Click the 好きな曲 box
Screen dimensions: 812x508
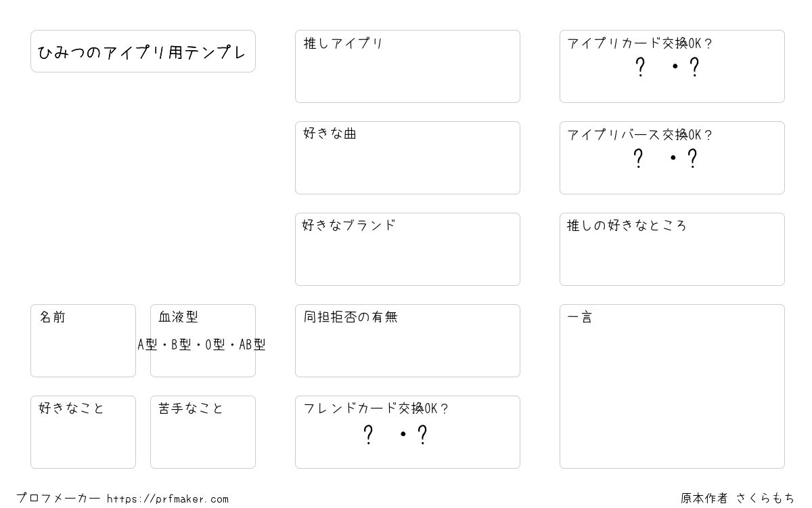tap(407, 158)
